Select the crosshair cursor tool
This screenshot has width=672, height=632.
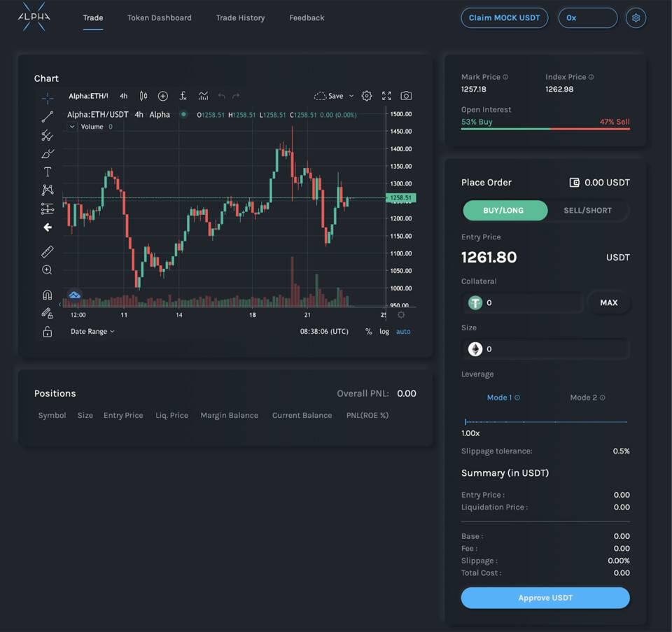coord(48,98)
